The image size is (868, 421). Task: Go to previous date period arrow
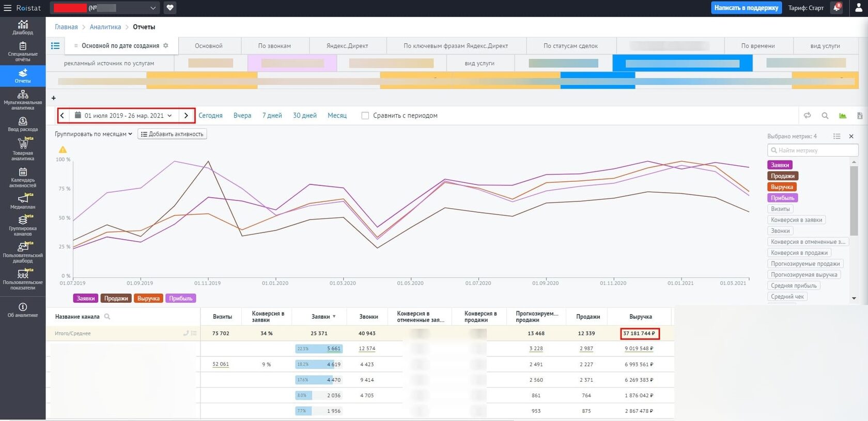[x=62, y=116]
